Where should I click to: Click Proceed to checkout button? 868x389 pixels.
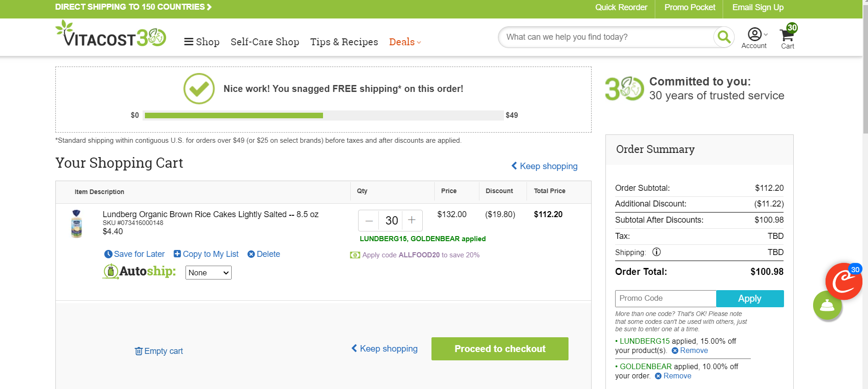[500, 349]
